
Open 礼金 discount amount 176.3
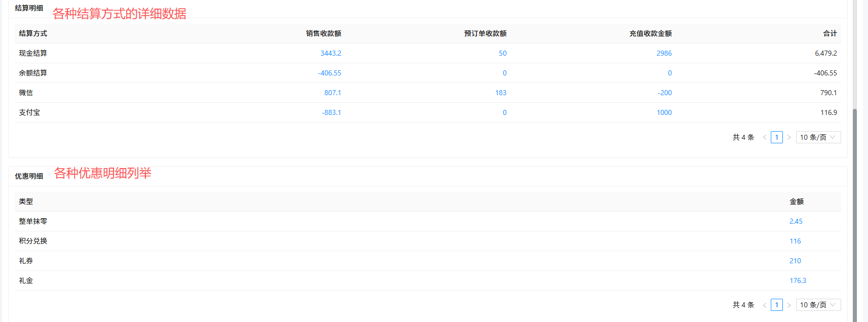click(798, 280)
